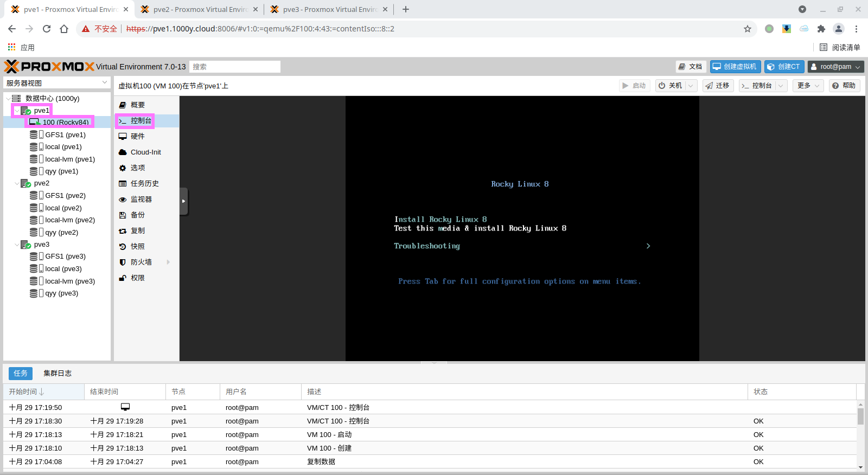868x475 pixels.
Task: Open the Server View (服务器视图) selector
Action: (57, 83)
